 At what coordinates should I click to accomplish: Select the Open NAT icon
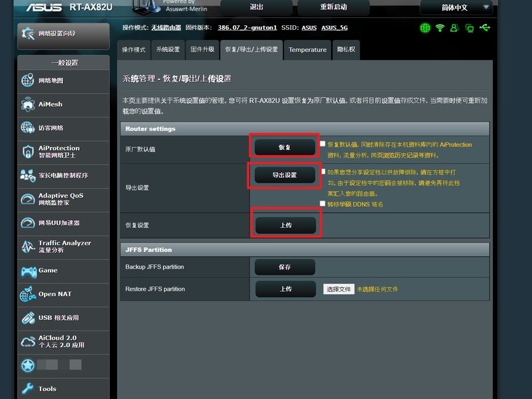tap(28, 294)
